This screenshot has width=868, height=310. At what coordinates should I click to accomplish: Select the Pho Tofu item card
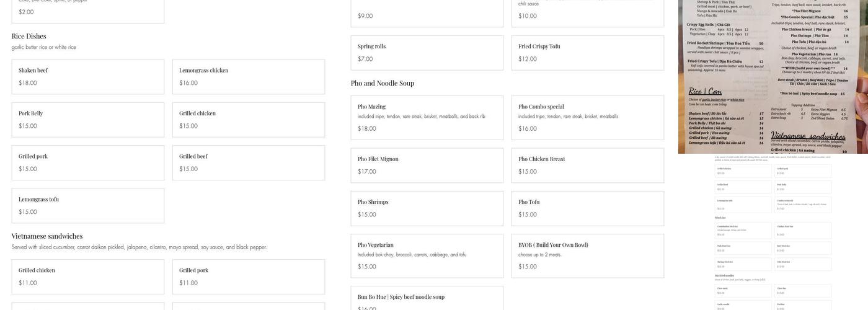587,208
